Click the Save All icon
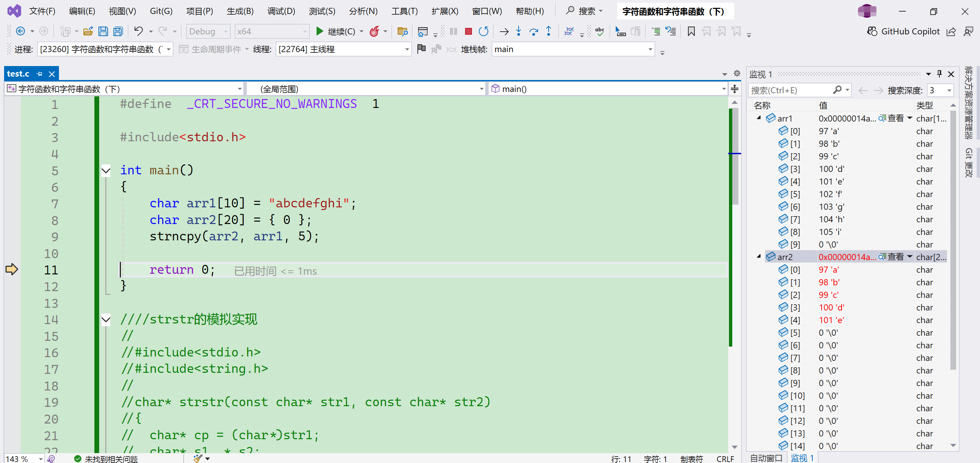Image resolution: width=980 pixels, height=463 pixels. pos(118,31)
